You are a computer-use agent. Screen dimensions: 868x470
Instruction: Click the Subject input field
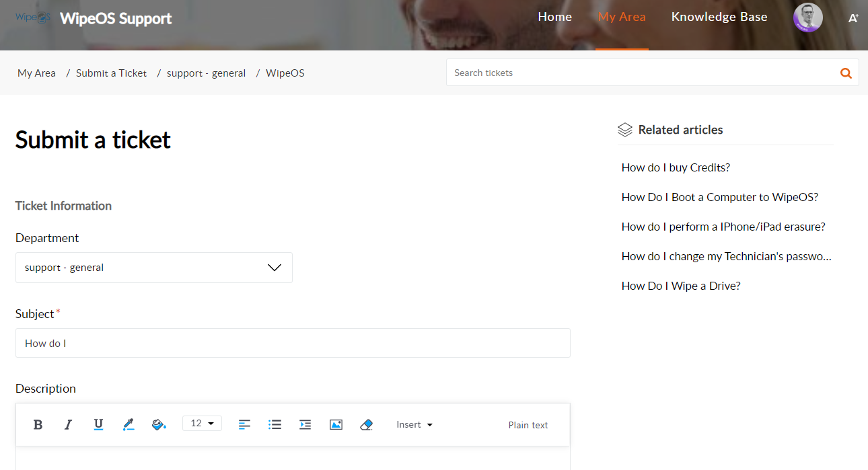[293, 343]
